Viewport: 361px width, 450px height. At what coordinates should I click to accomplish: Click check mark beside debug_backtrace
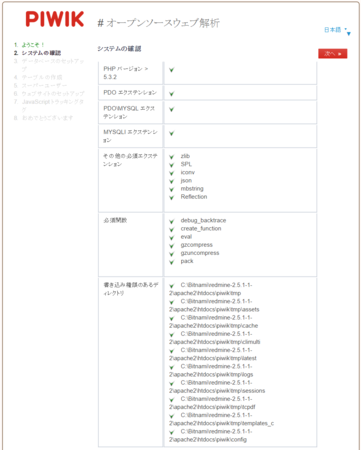pos(172,221)
